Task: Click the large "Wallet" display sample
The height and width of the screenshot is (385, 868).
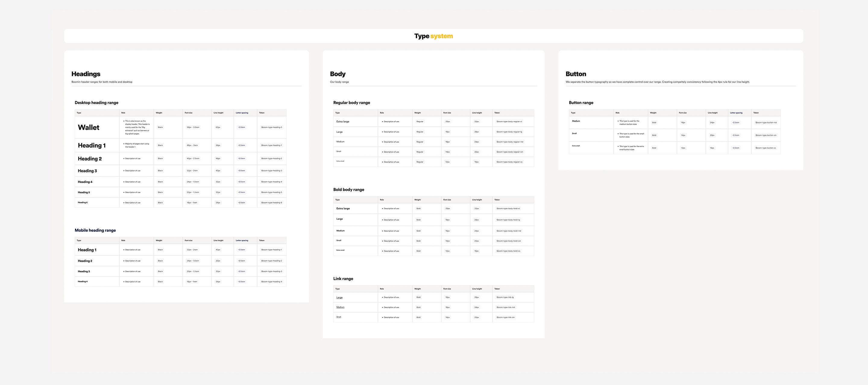Action: coord(89,127)
